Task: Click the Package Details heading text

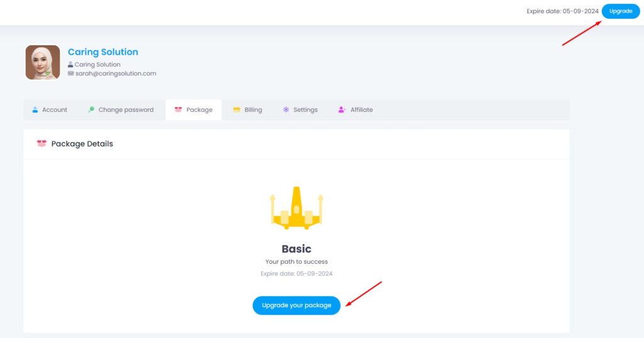Action: (82, 144)
